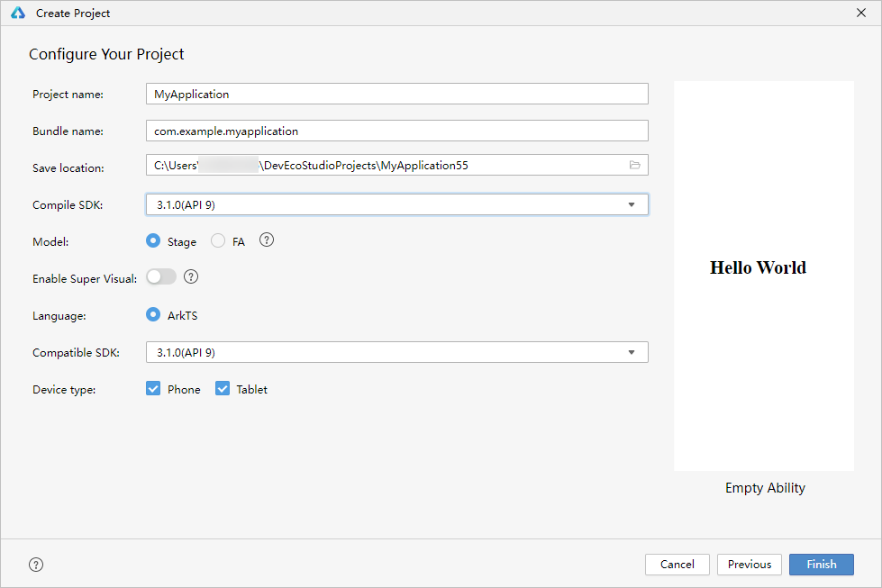Viewport: 882px width, 588px height.
Task: Open the Compatible SDK dropdown
Action: point(631,352)
